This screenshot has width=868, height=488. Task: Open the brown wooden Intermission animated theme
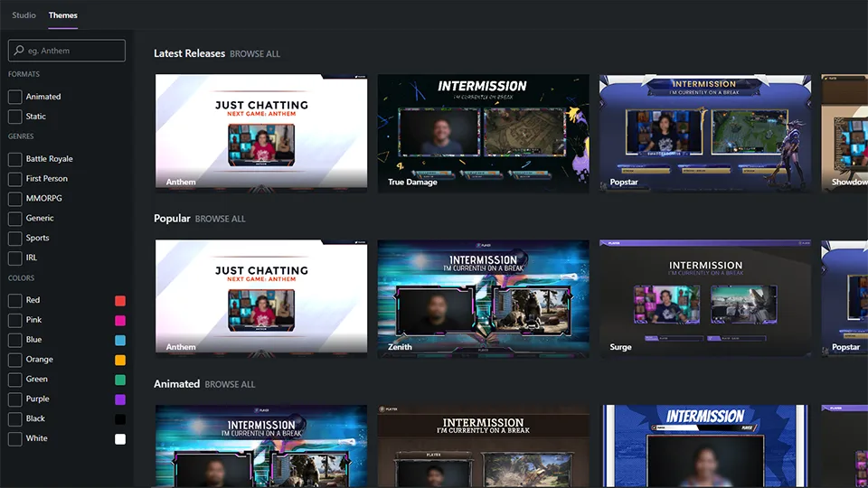point(483,446)
